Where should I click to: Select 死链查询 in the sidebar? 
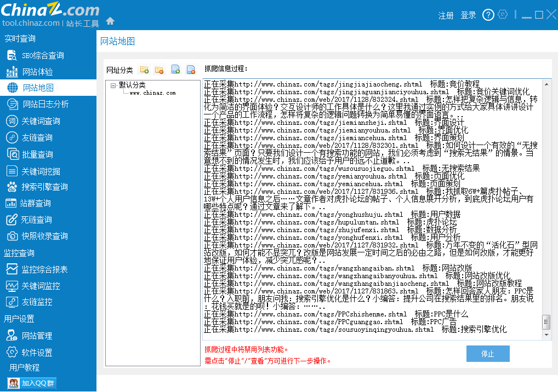[x=29, y=220]
